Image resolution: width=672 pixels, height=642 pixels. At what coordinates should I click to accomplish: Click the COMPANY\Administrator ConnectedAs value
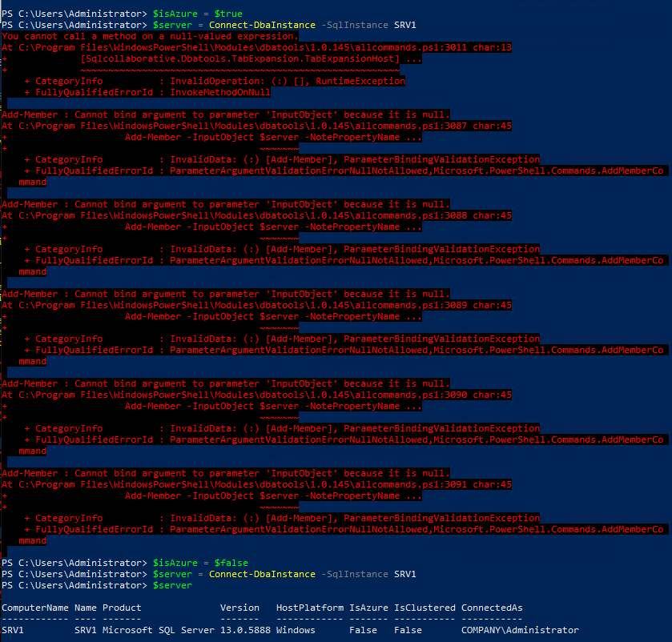[x=521, y=630]
